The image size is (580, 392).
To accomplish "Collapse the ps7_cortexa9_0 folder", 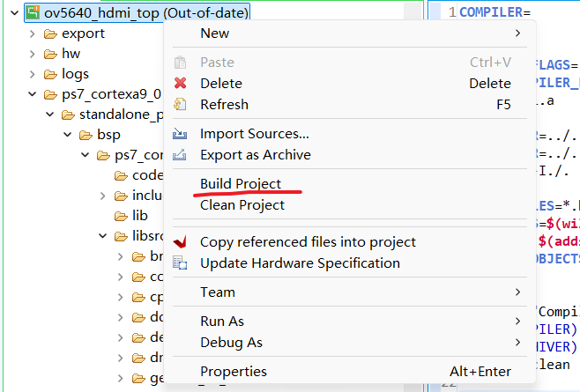I will 32,94.
